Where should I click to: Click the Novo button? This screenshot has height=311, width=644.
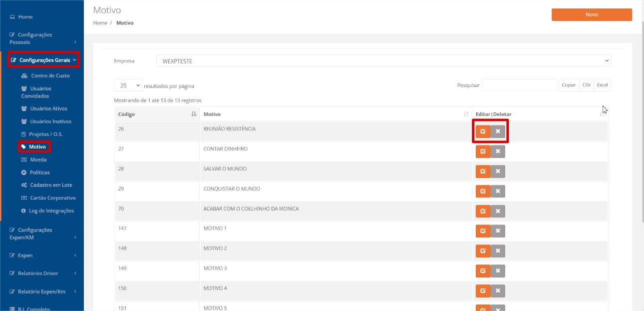[592, 14]
